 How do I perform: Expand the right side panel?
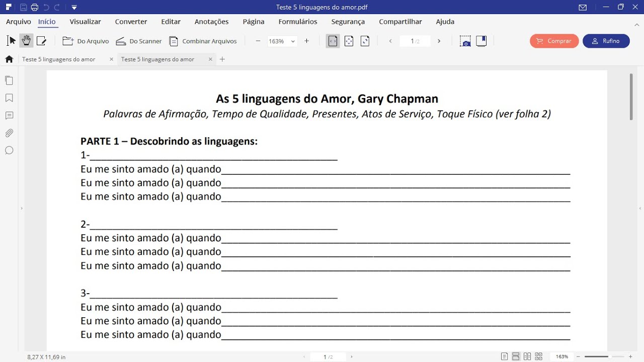pyautogui.click(x=640, y=208)
